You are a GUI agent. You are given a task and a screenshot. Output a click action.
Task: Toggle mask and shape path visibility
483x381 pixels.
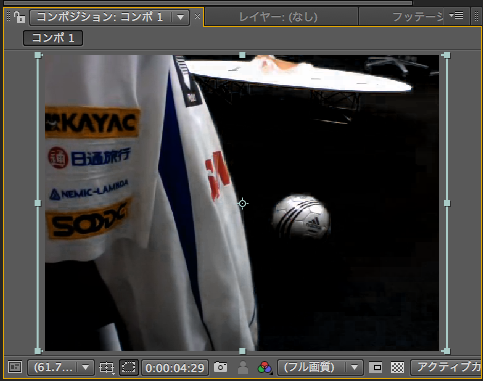coord(129,367)
